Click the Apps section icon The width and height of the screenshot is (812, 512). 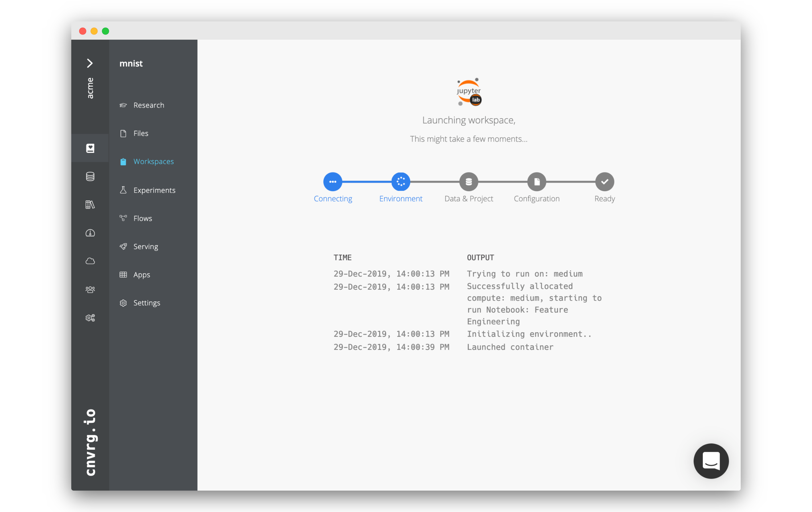(x=123, y=274)
